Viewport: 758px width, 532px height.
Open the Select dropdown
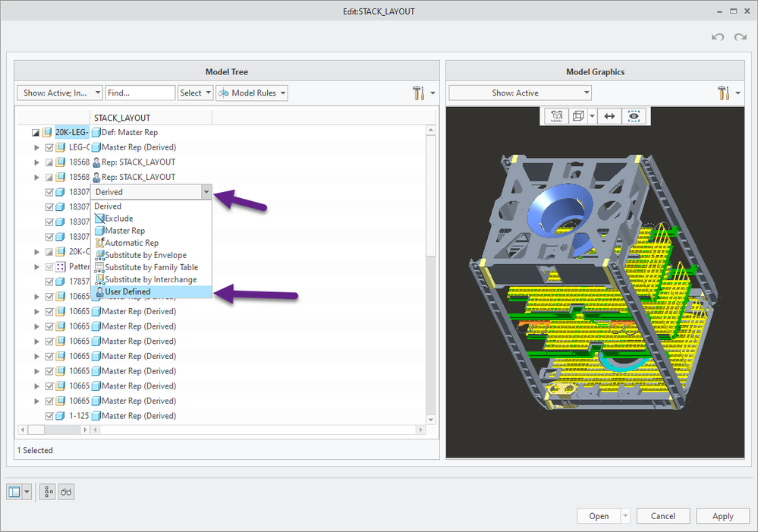coord(196,93)
